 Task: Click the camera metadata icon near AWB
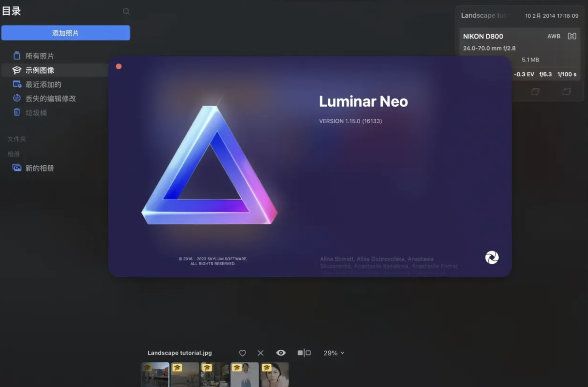[572, 36]
